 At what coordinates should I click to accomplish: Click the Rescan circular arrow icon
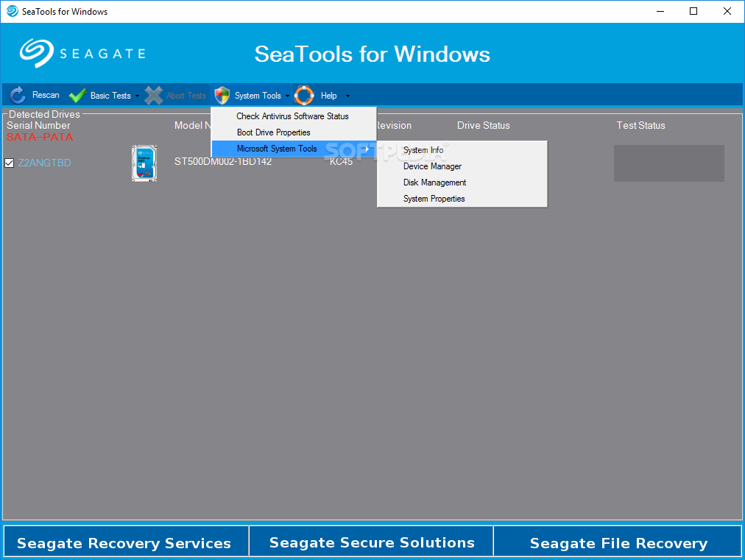[18, 95]
